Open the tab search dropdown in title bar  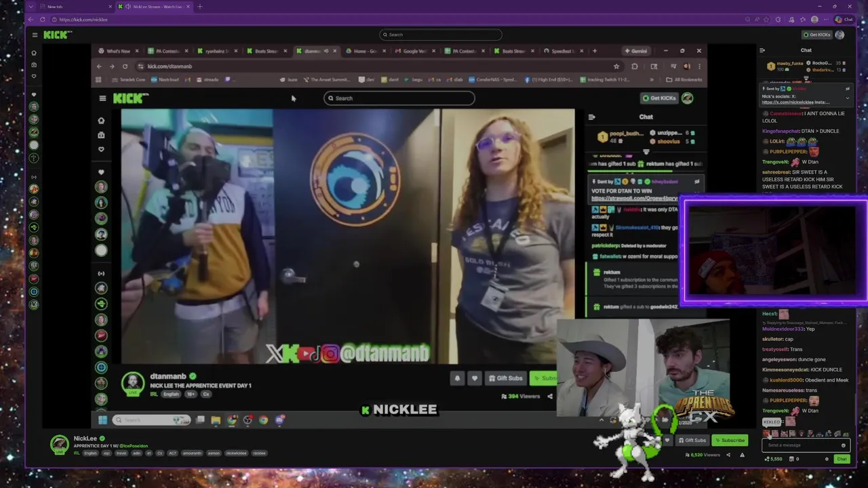click(x=32, y=7)
